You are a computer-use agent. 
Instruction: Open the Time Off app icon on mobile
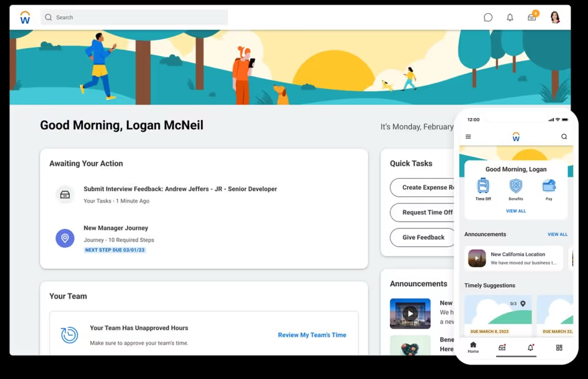click(483, 190)
